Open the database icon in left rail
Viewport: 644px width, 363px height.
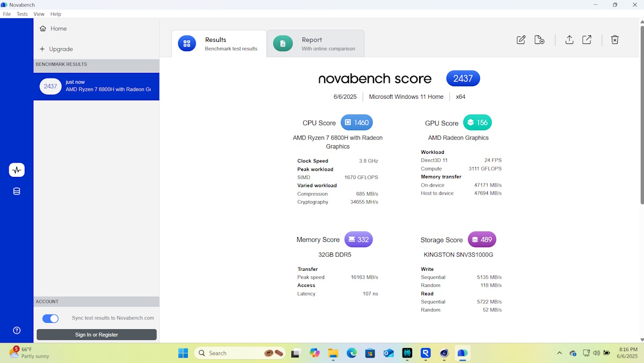point(17,191)
